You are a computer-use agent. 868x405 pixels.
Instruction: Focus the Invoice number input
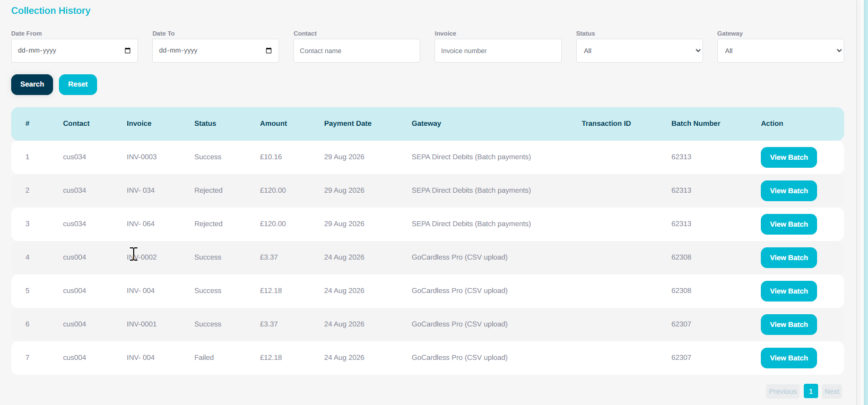tap(498, 50)
